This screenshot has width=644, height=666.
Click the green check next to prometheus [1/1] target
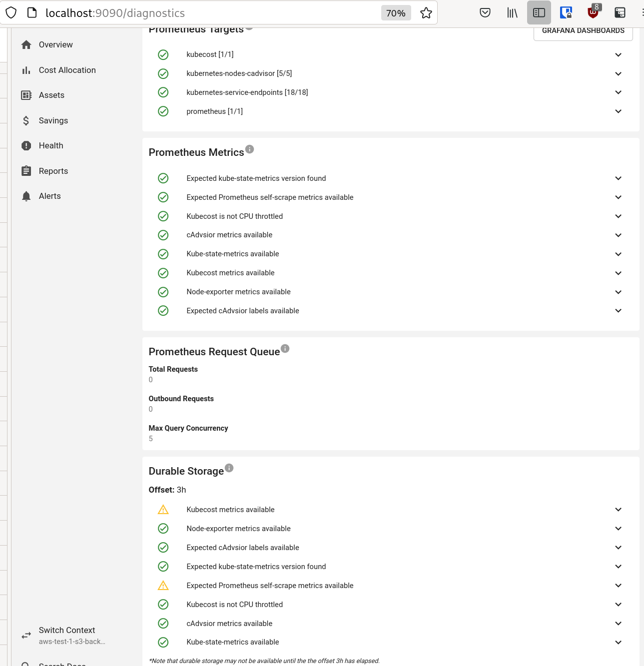(x=163, y=111)
